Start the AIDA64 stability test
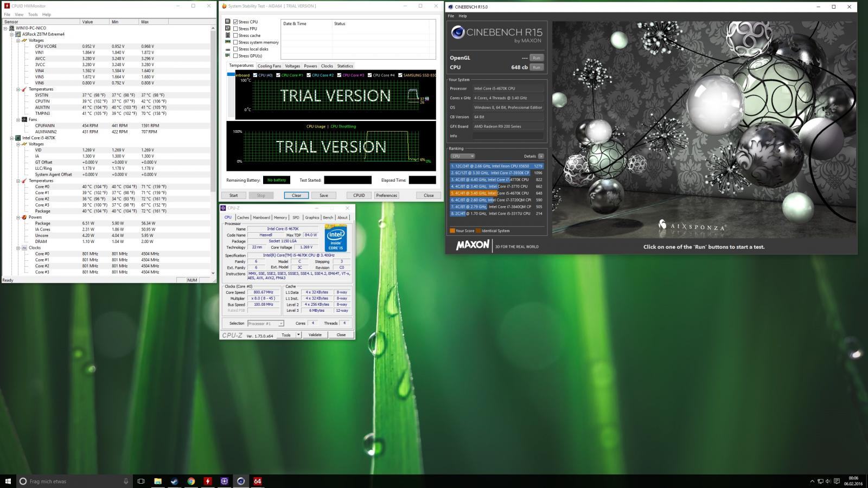Screen dimensions: 868x488 233,195
